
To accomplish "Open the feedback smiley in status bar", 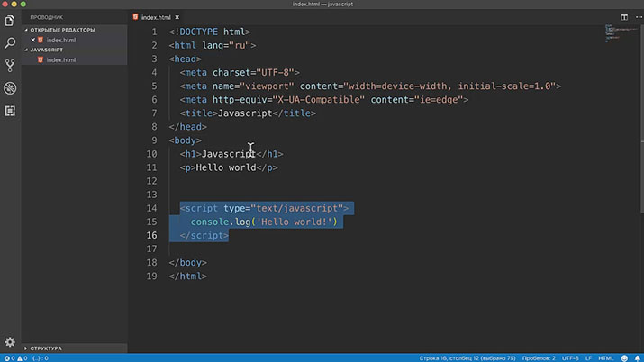I will tap(624, 358).
